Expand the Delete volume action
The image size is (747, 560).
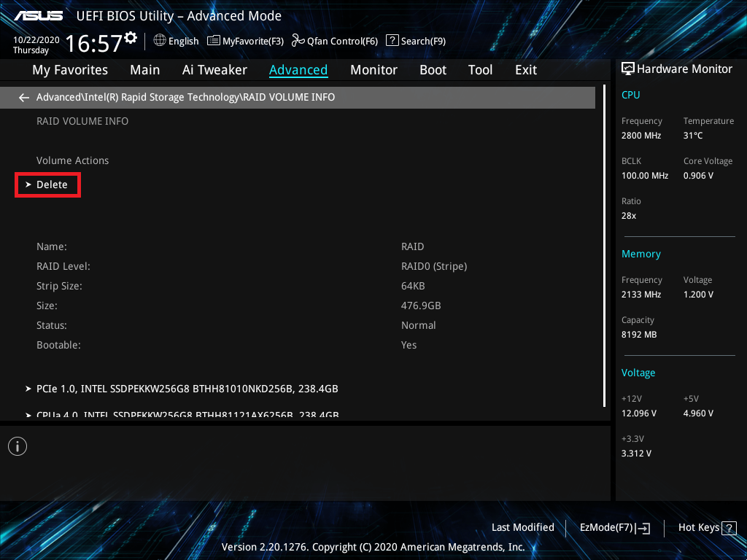51,185
